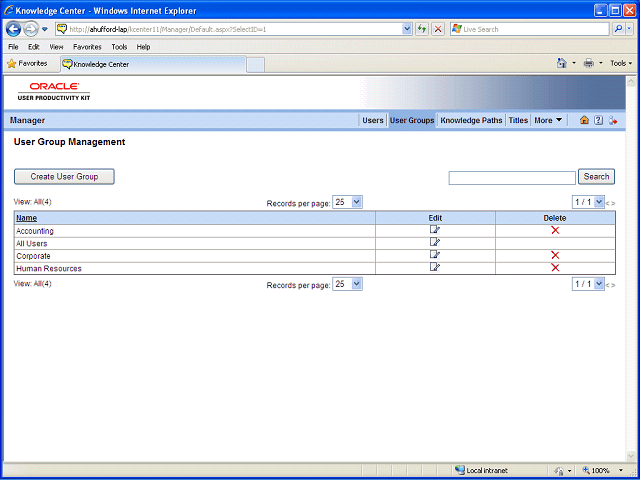Open the Manager help icon
640x480 pixels.
pos(598,120)
